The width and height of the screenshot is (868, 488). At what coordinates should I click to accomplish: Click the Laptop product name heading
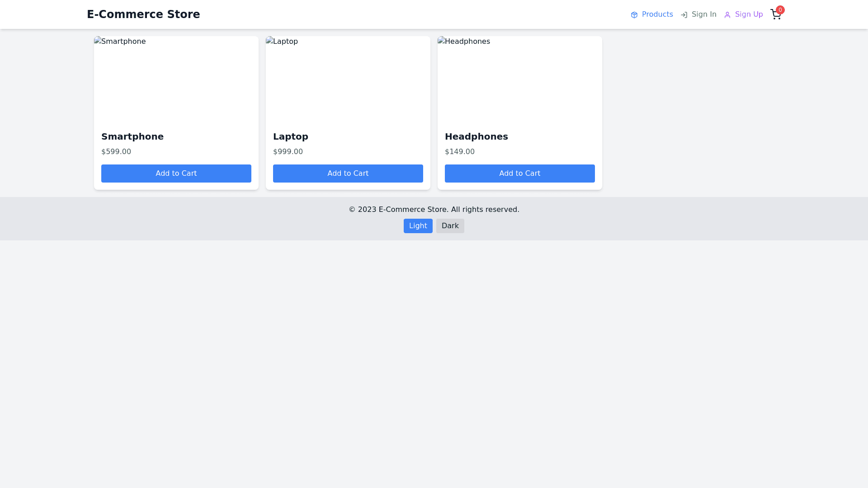291,136
